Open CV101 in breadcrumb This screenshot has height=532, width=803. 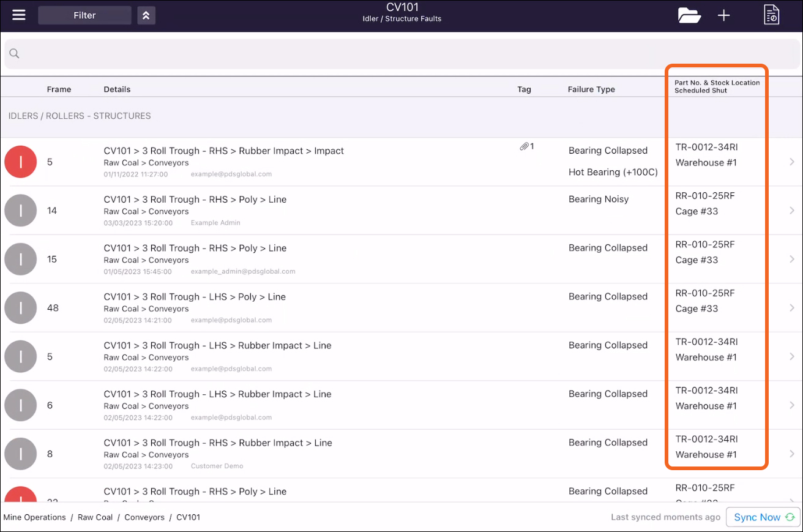188,517
